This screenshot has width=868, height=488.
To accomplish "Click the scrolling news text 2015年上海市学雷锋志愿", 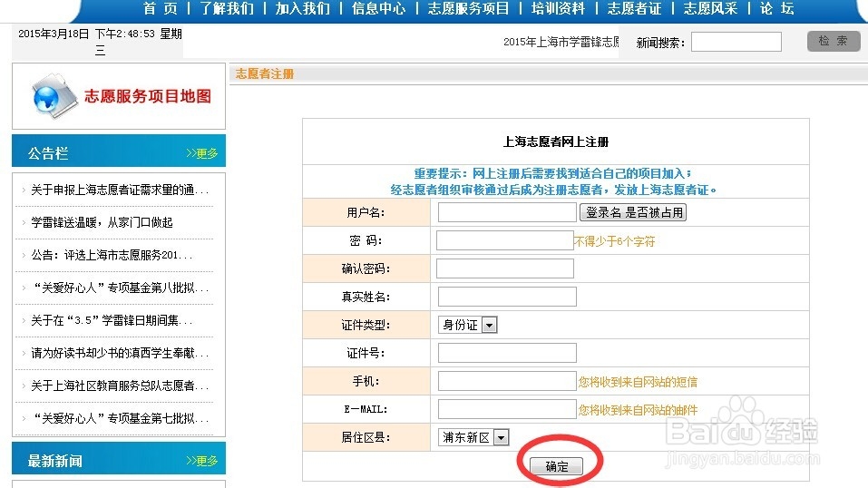I will tap(561, 42).
